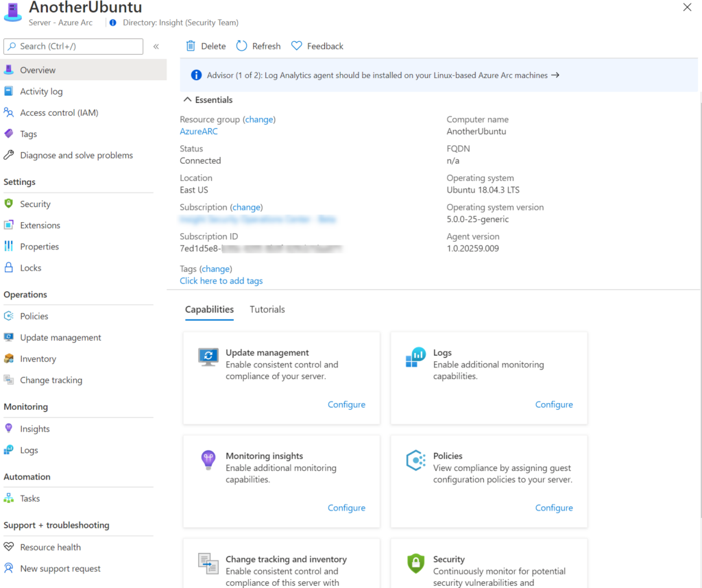The height and width of the screenshot is (588, 702).
Task: Open the New support request icon
Action: [x=8, y=568]
